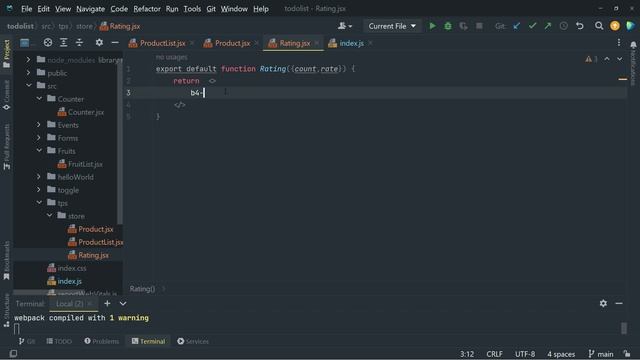Open the TODO tool window button
Image resolution: width=640 pixels, height=360 pixels.
tap(59, 341)
